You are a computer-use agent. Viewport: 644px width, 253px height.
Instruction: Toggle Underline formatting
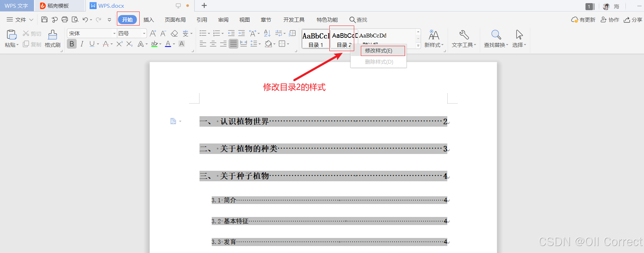point(92,44)
